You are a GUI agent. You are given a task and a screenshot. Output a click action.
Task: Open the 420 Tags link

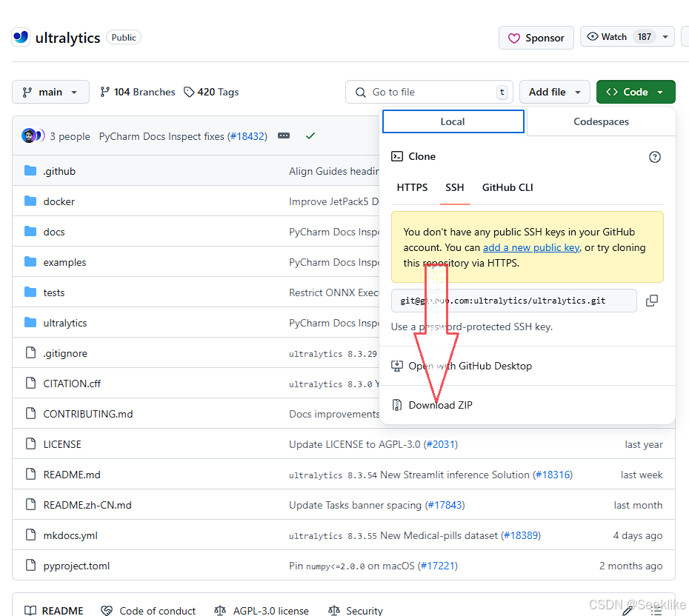coord(211,92)
